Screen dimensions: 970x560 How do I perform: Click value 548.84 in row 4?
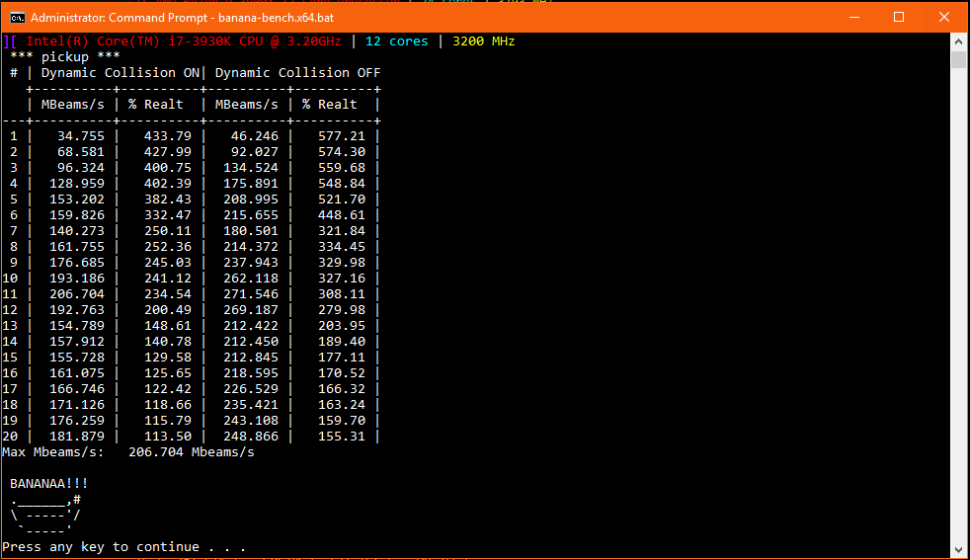click(342, 184)
